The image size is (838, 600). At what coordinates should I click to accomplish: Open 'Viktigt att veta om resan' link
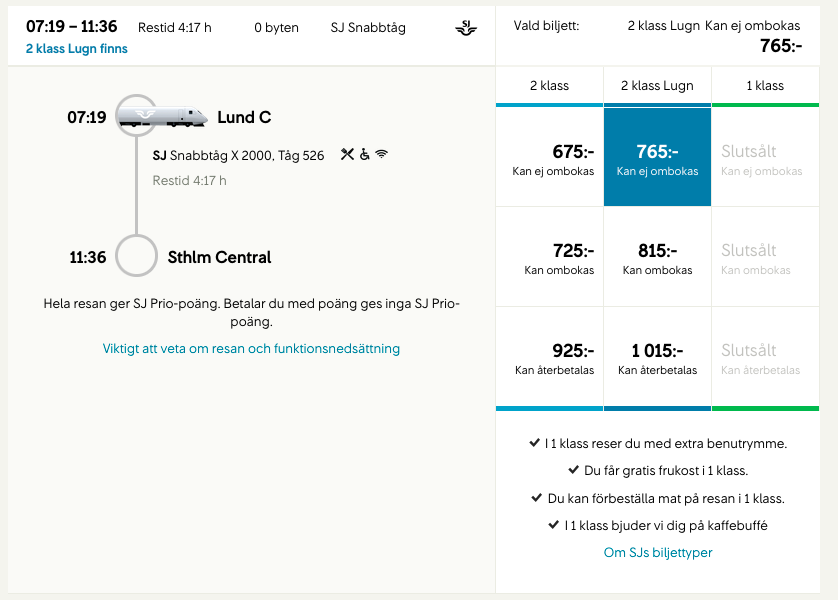coord(251,348)
